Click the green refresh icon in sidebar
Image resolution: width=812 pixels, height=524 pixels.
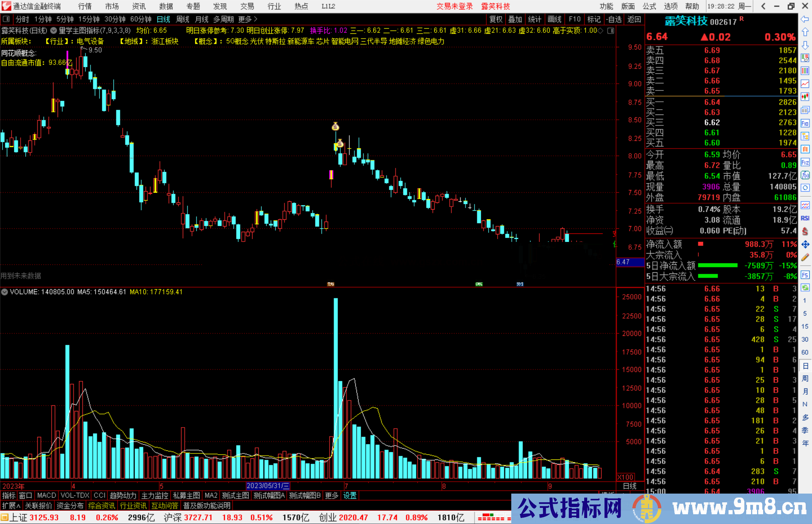point(805,288)
